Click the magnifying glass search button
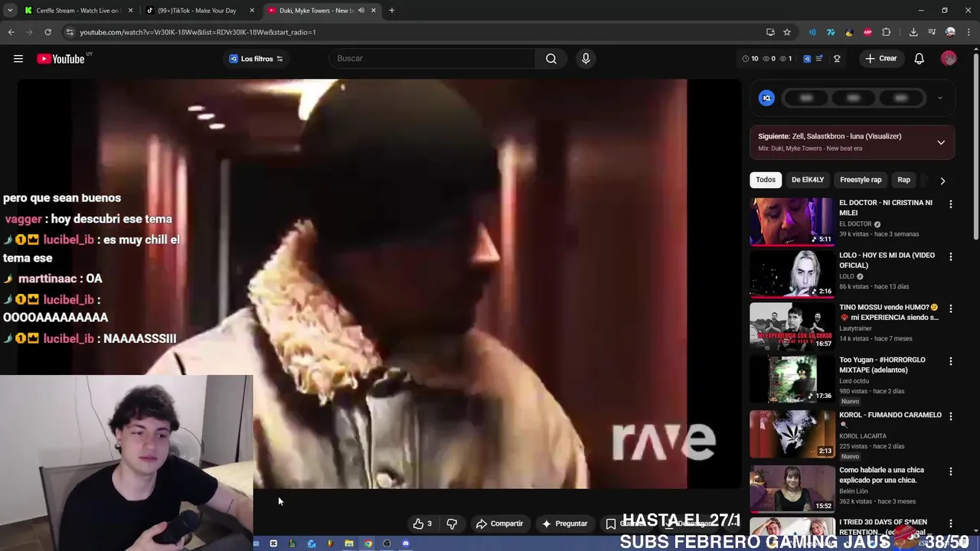This screenshot has height=551, width=980. pyautogui.click(x=551, y=59)
